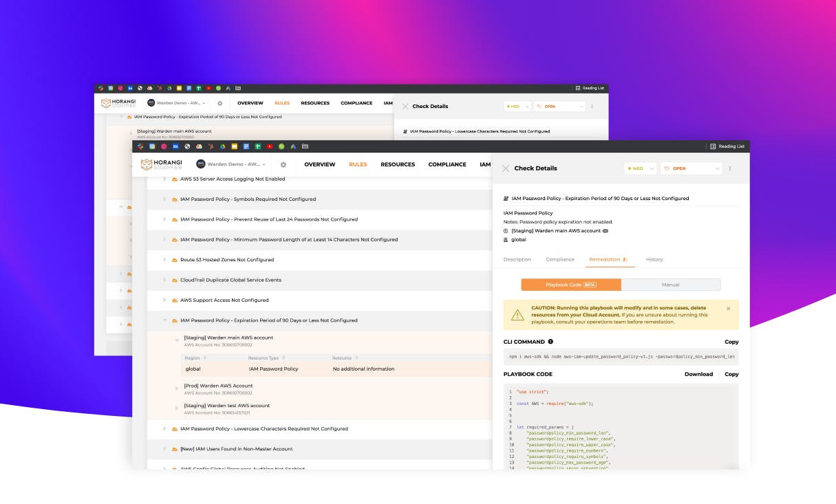836x504 pixels.
Task: Open the MED severity dropdown in back window
Action: (x=517, y=107)
